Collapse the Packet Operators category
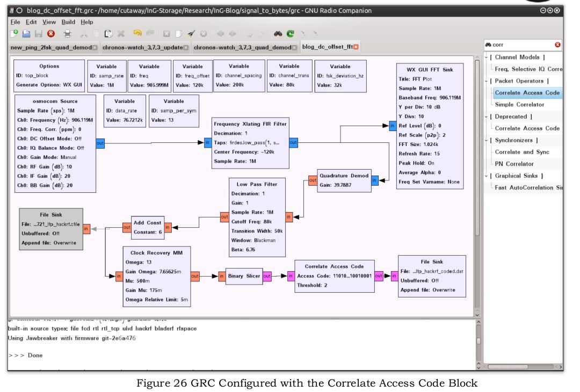The height and width of the screenshot is (392, 580). pyautogui.click(x=487, y=81)
